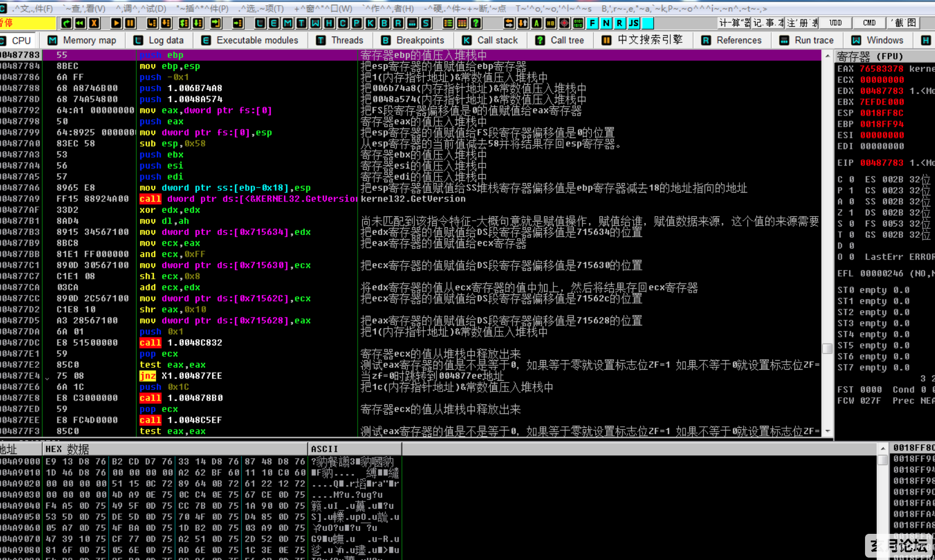Screen dimensions: 935x560
Task: Click the 截图 screenshot button
Action: [903, 23]
